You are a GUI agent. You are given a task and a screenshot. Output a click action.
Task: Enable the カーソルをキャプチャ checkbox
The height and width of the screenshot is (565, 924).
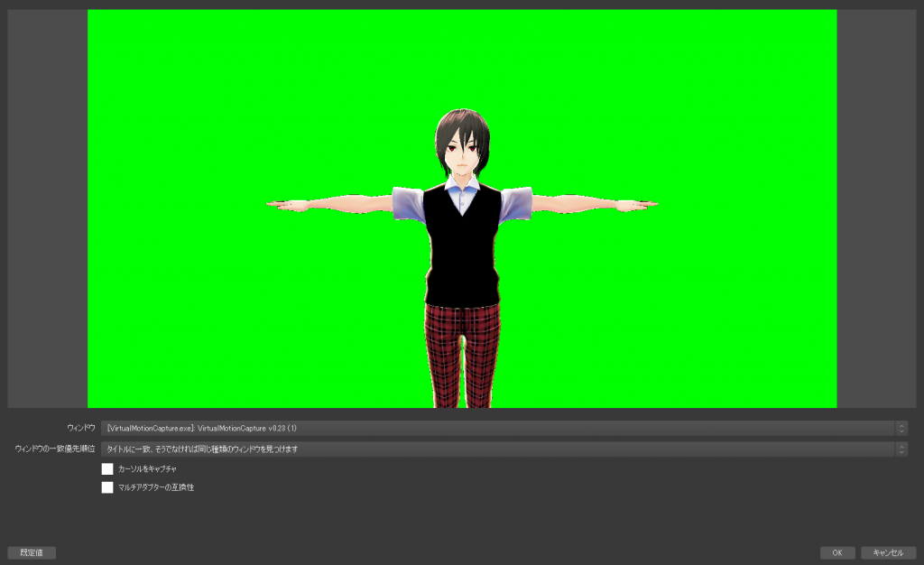[x=106, y=468]
